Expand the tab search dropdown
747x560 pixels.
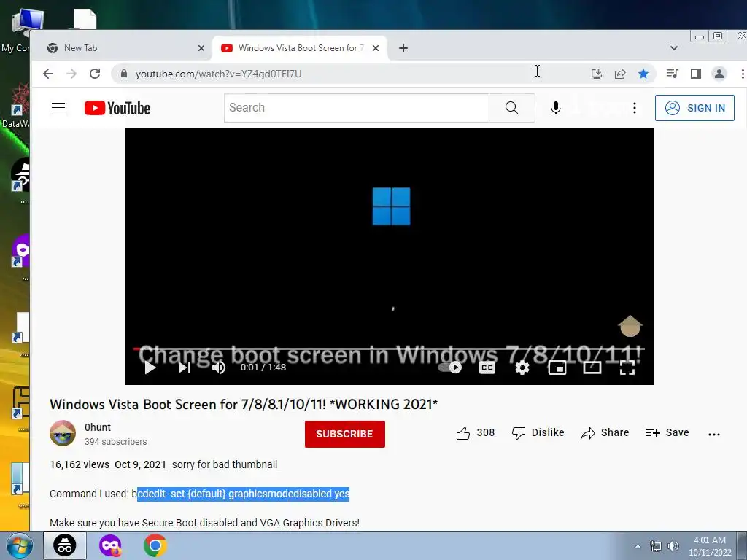click(673, 48)
